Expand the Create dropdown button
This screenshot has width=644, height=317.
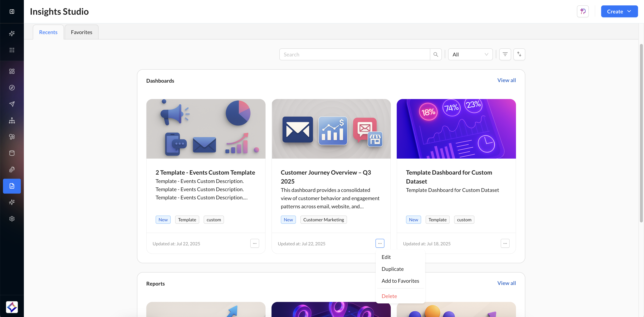619,12
